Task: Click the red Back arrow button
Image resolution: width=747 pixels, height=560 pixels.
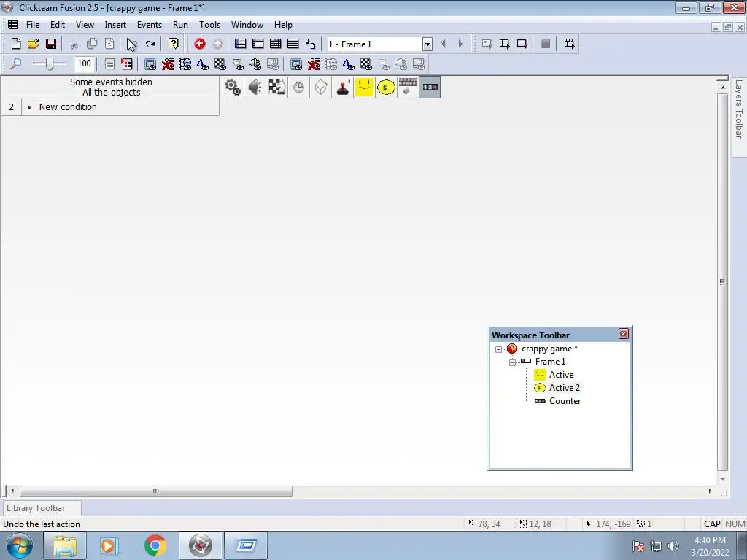Action: point(200,44)
